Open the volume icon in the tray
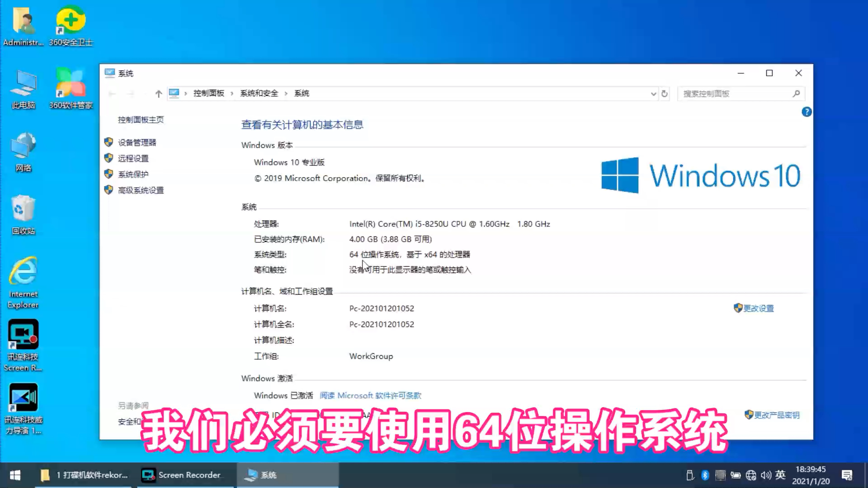The width and height of the screenshot is (868, 488). pos(766,475)
